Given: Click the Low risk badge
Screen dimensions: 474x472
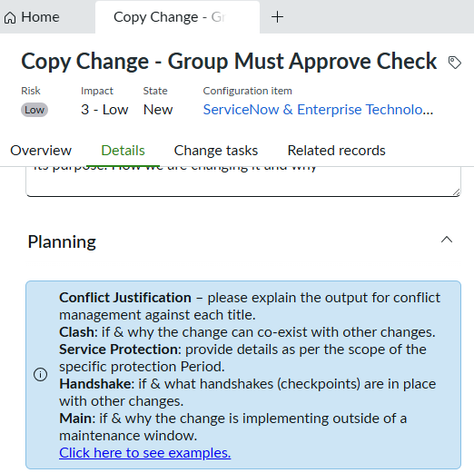Looking at the screenshot, I should pyautogui.click(x=34, y=110).
